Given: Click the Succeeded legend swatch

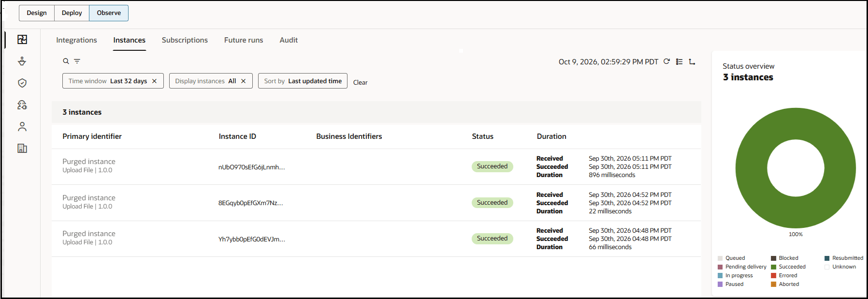Looking at the screenshot, I should [x=773, y=267].
